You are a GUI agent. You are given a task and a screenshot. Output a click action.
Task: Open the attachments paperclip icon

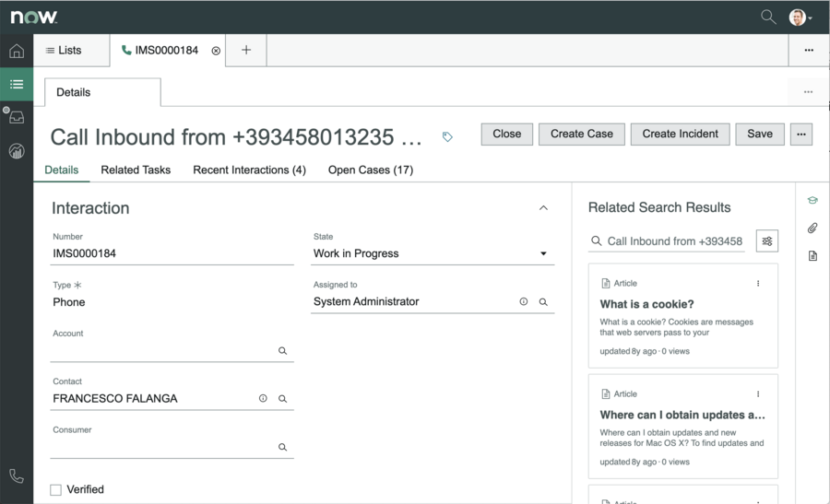(x=812, y=228)
